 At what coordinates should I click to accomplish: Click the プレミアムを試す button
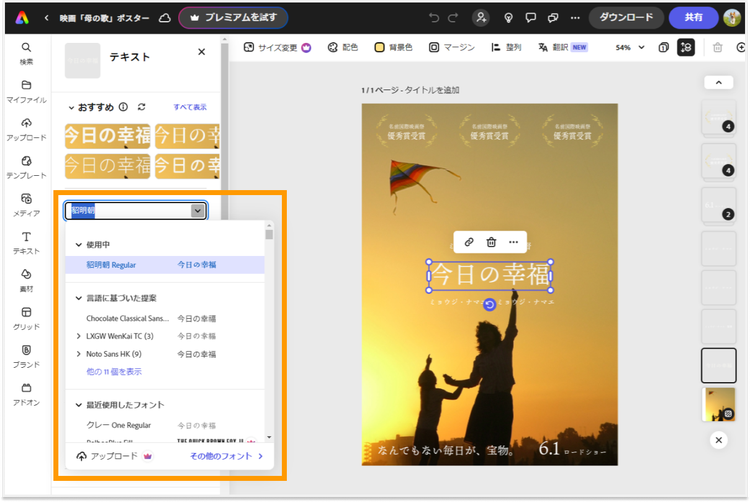233,18
